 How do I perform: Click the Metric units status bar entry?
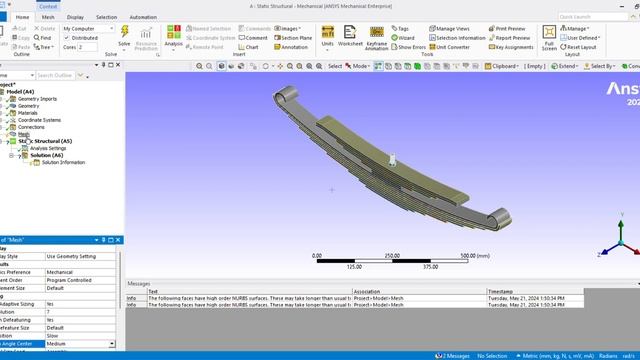(x=555, y=356)
